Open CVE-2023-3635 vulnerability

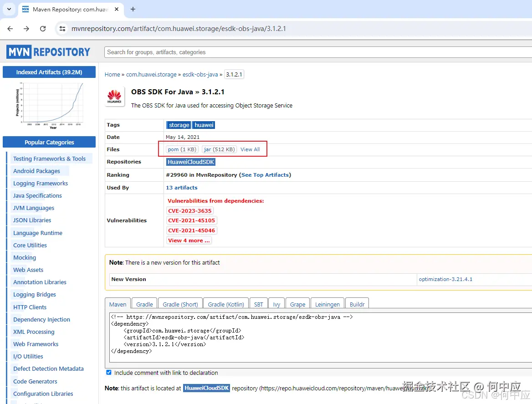[190, 210]
